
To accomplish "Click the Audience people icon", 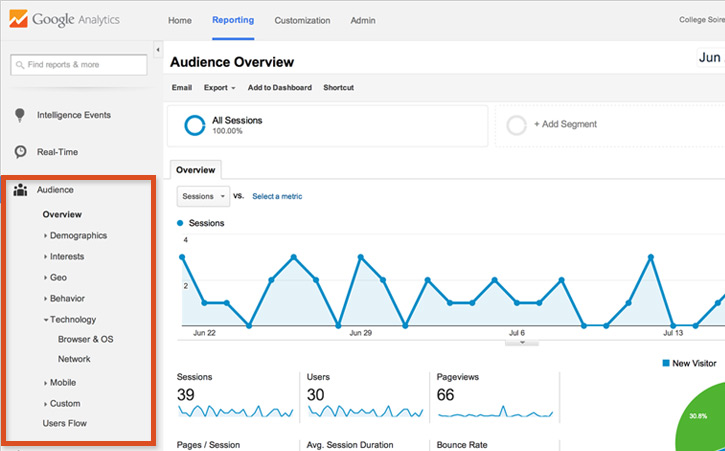I will [x=20, y=190].
